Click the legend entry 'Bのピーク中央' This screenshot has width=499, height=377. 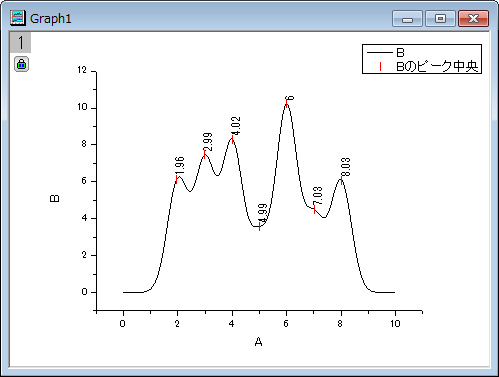[x=437, y=66]
